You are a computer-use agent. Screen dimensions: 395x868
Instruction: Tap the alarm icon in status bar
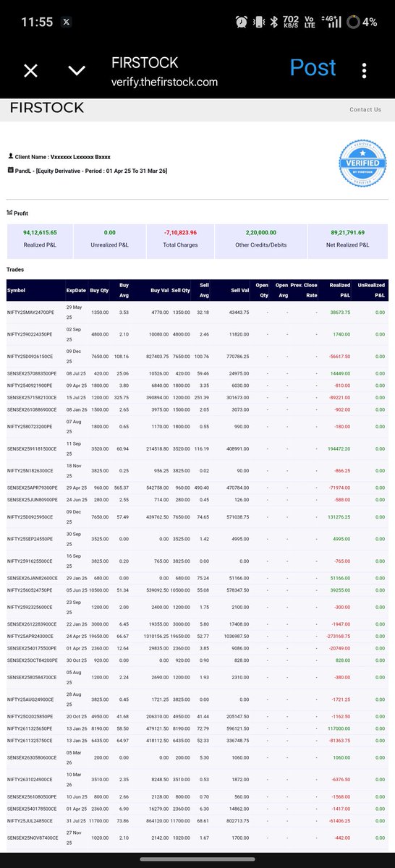[x=241, y=22]
